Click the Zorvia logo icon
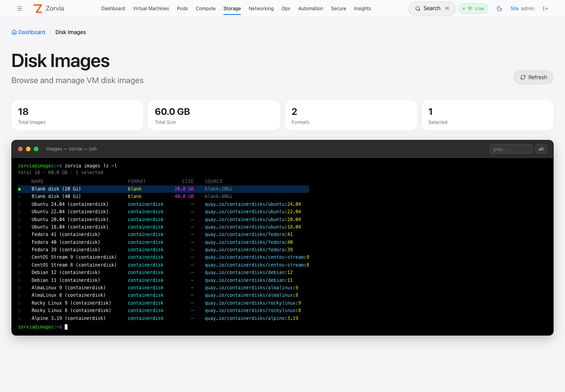Viewport: 565px width, 392px height. click(38, 9)
